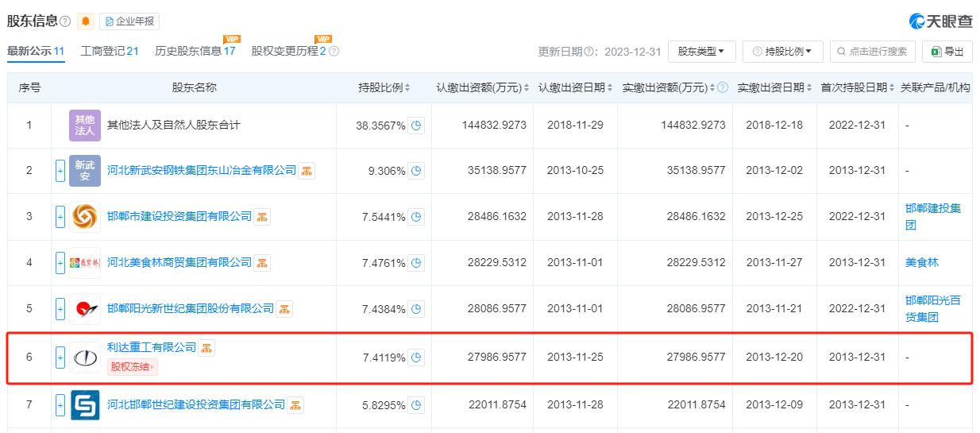The image size is (980, 433).
Task: Open the 美食林 related product link
Action: click(x=922, y=262)
